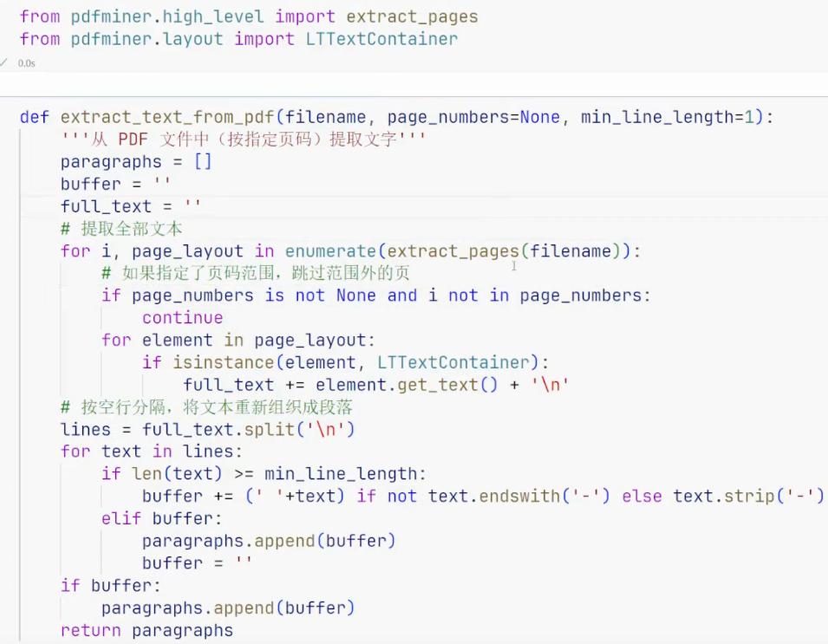Click the comment '# 按空行分隔，将文本重新组织成段落'
Viewport: 828px width, 644px height.
[x=206, y=407]
